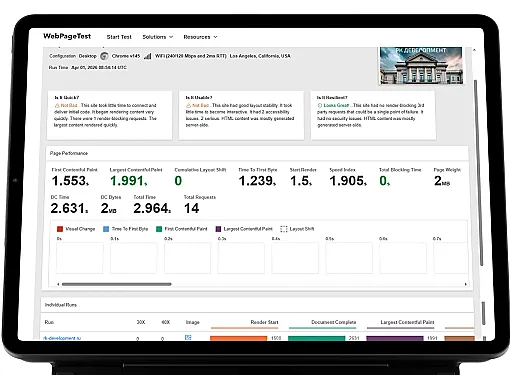The width and height of the screenshot is (510, 375).
Task: Click the Largest Contentful Paint value 1.991
Action: click(x=129, y=181)
